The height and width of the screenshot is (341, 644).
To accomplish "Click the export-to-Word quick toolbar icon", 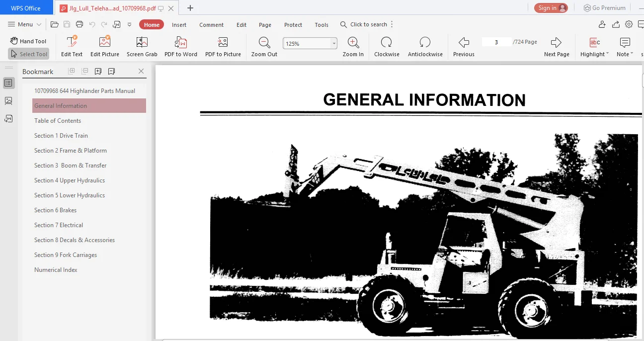I will [x=117, y=24].
